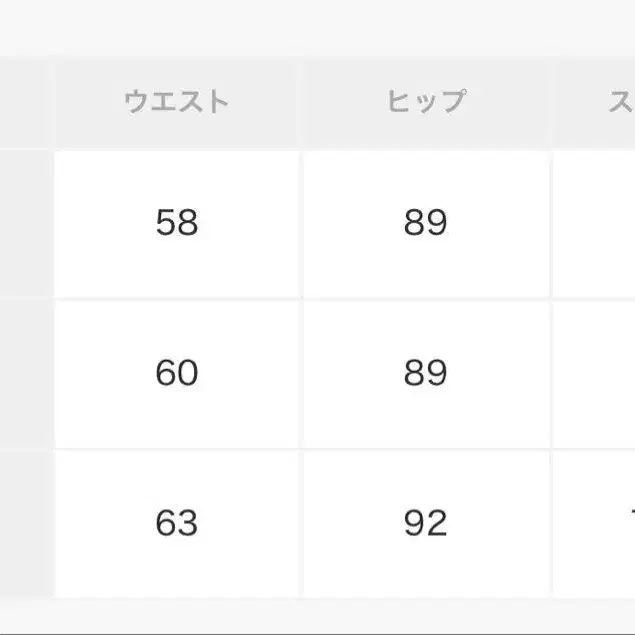Click the hip value 89 in first row
635x635 pixels.
point(425,223)
